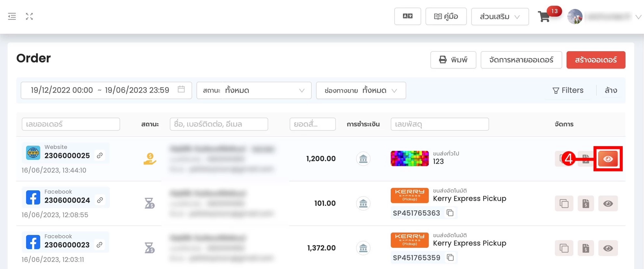Click the red สร้างออเดอร์ button
This screenshot has height=269, width=644.
pos(596,60)
